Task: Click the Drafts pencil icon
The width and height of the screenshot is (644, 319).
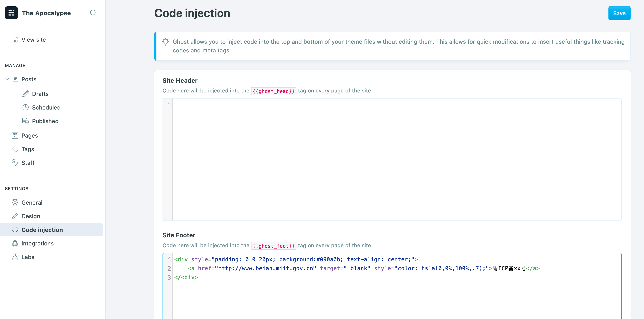Action: [x=26, y=94]
